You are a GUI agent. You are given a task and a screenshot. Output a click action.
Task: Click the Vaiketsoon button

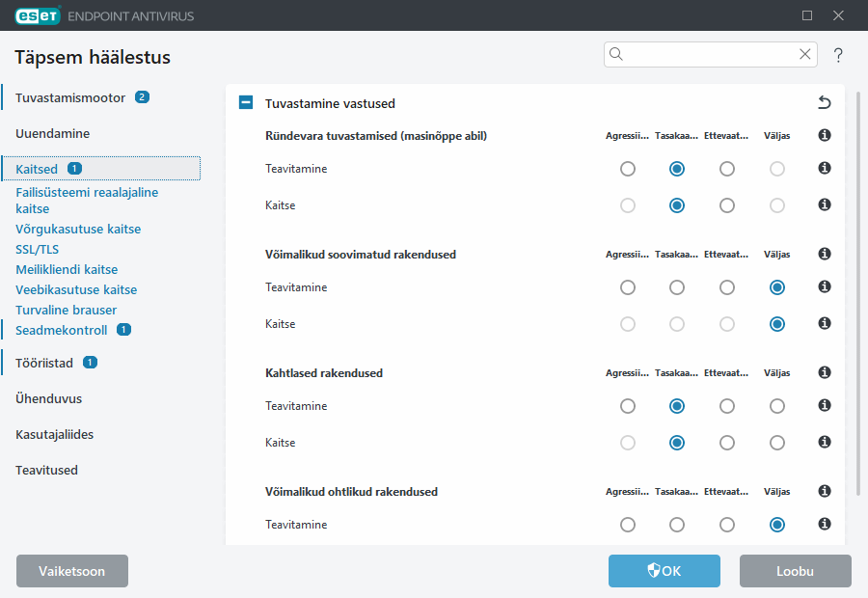[x=72, y=571]
